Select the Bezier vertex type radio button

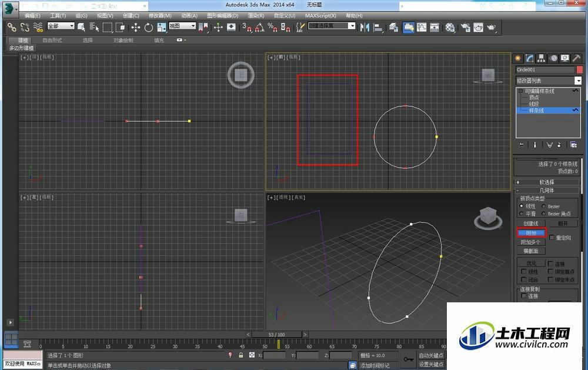click(x=543, y=206)
